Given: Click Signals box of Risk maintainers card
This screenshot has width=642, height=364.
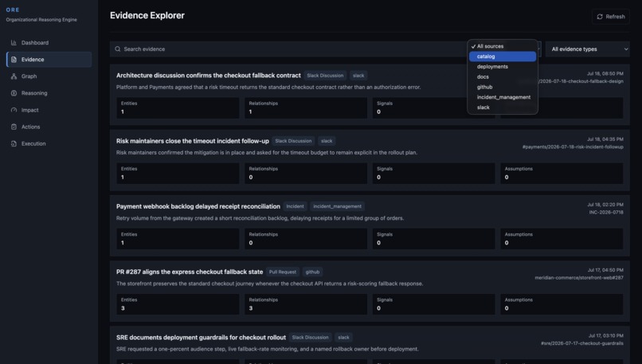Looking at the screenshot, I should [x=433, y=173].
